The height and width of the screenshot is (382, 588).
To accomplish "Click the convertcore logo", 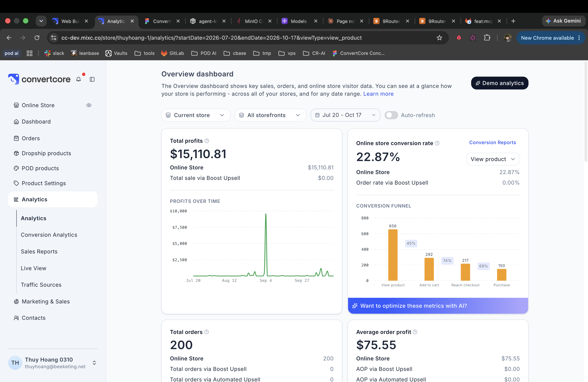I will pyautogui.click(x=39, y=79).
